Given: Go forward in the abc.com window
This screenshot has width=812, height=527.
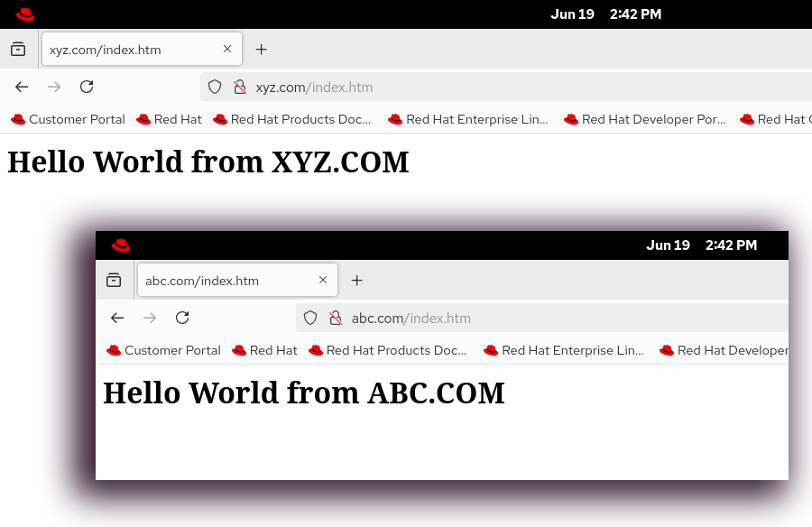Looking at the screenshot, I should click(150, 318).
